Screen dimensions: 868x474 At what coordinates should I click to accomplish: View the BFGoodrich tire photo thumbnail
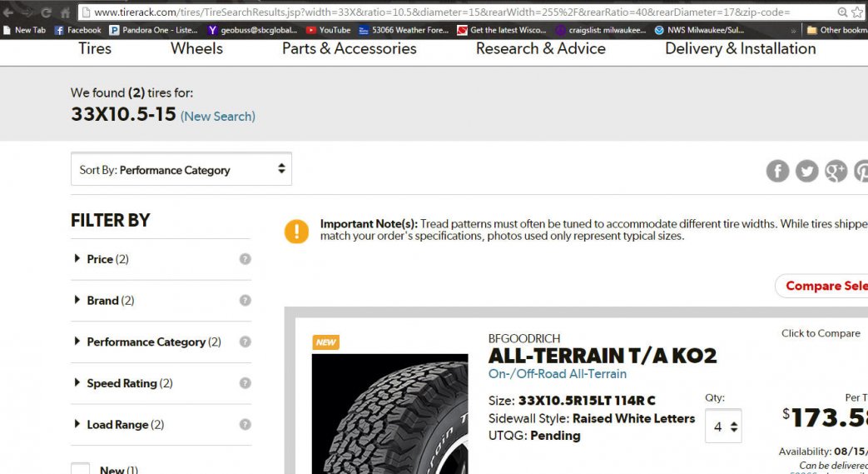pos(389,413)
